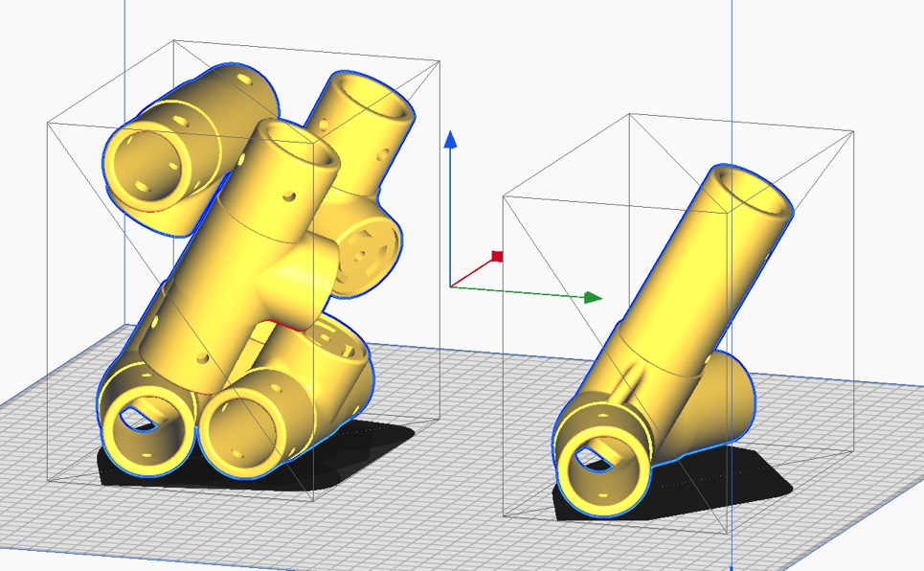Click the green Y-axis arrow head
The height and width of the screenshot is (571, 924).
[x=593, y=297]
